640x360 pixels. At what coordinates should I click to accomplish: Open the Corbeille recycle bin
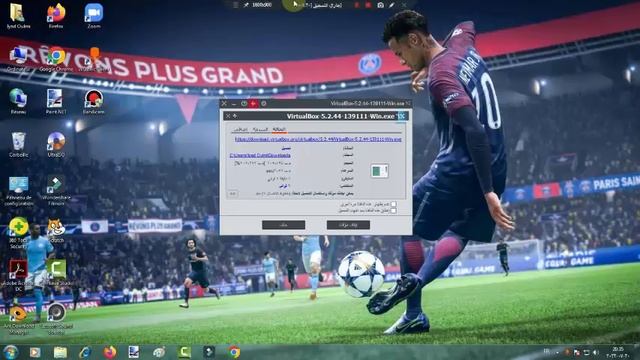pyautogui.click(x=18, y=144)
